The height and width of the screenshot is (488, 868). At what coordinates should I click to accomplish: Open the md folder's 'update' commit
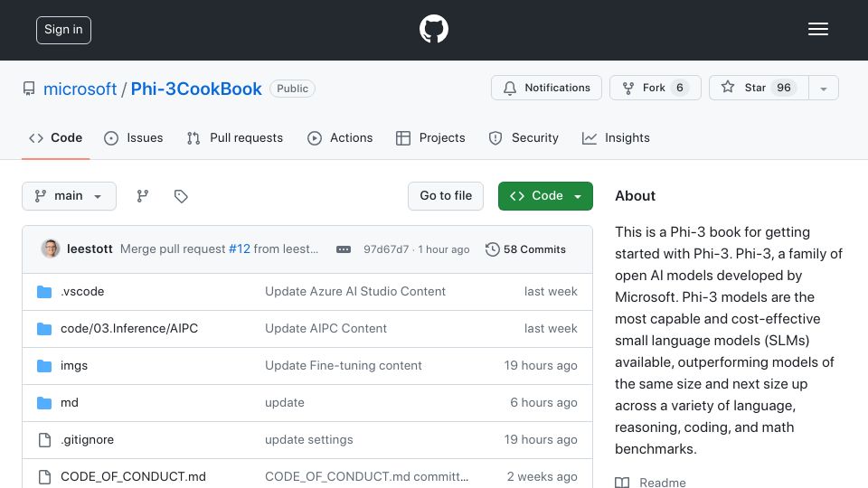(x=285, y=403)
